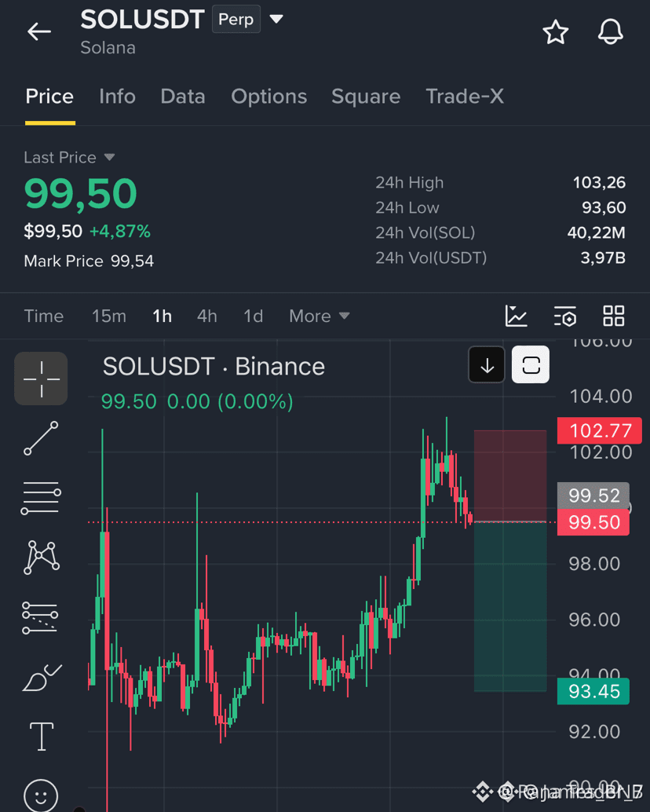650x812 pixels.
Task: Open the Price tab
Action: (49, 97)
